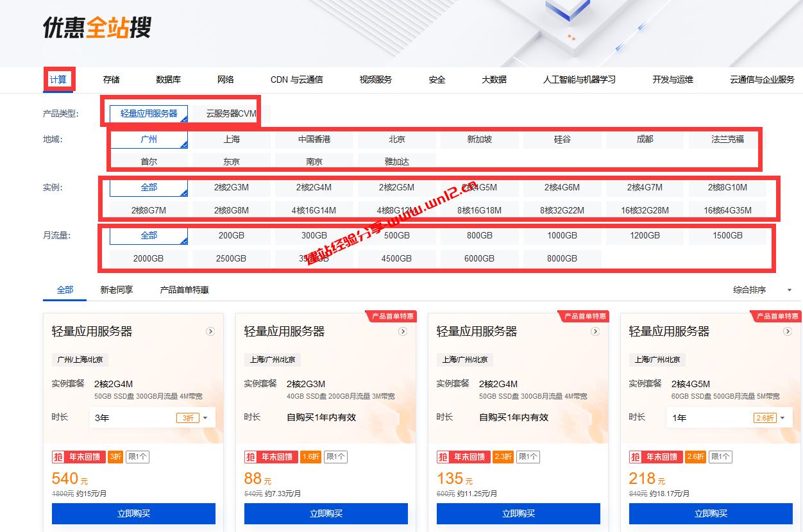Switch to the 新老同享 tab

[x=116, y=289]
